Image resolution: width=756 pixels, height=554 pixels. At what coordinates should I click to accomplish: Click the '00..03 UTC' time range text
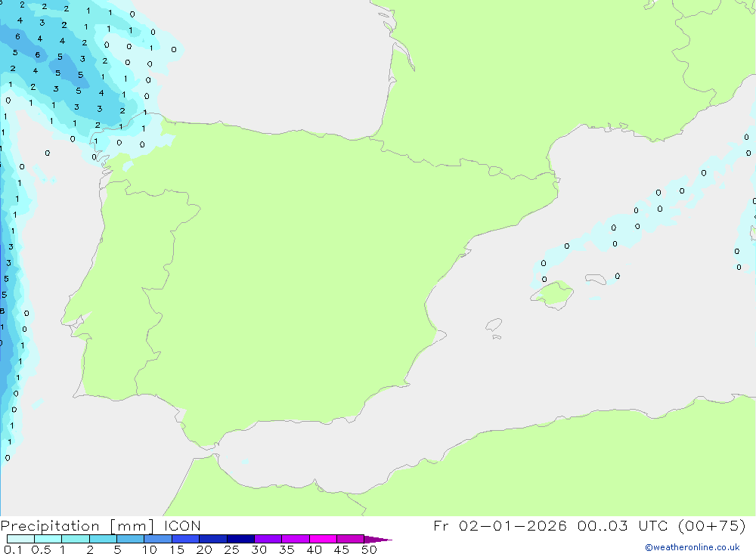[x=623, y=525]
